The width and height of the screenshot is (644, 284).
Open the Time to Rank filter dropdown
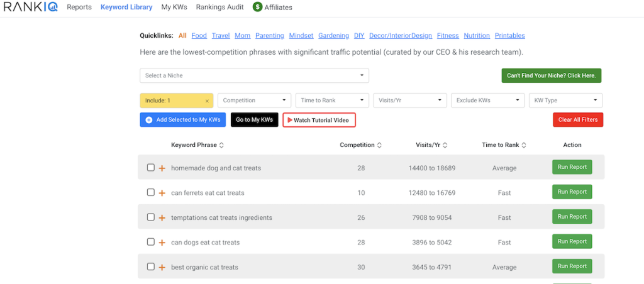[332, 101]
